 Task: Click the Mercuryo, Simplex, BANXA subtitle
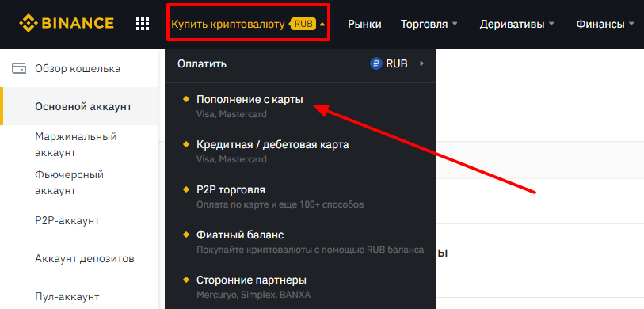(253, 295)
